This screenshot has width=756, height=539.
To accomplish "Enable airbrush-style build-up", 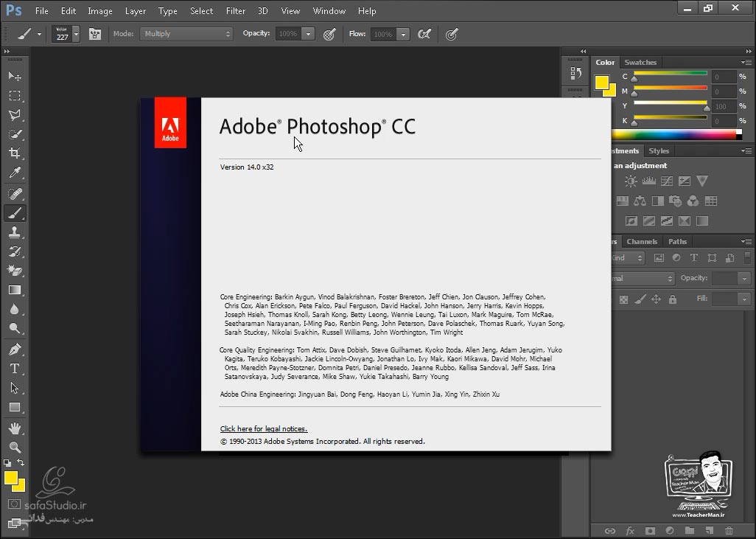I will tap(424, 34).
